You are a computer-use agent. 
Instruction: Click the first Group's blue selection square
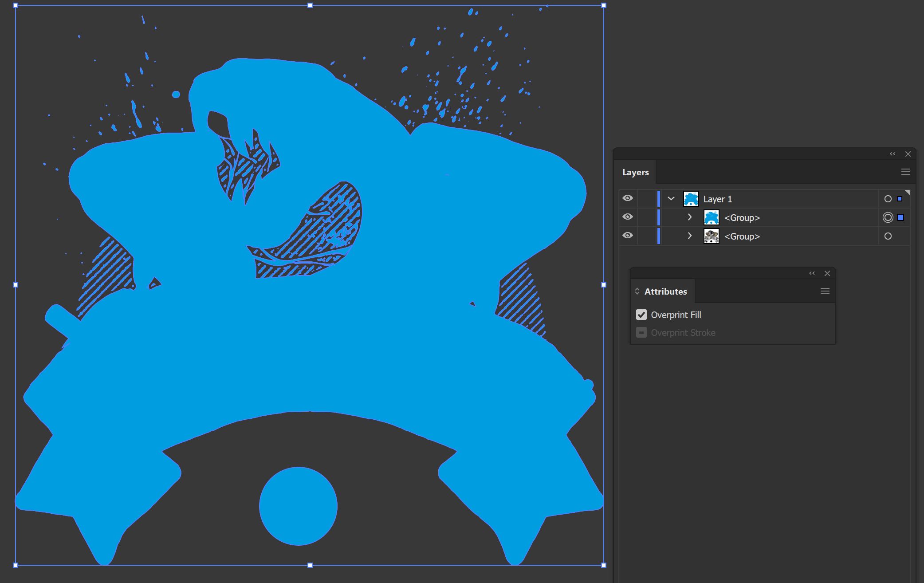pos(900,217)
